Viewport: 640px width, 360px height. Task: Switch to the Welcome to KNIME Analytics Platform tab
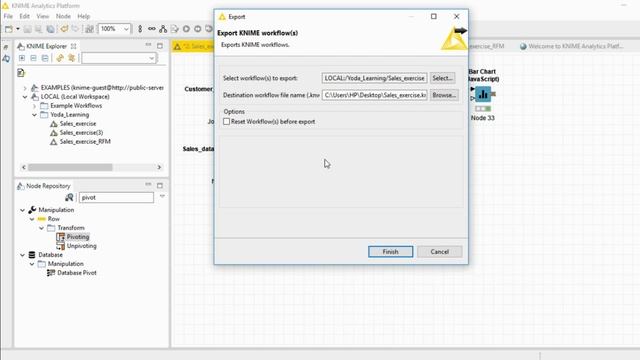click(x=571, y=46)
